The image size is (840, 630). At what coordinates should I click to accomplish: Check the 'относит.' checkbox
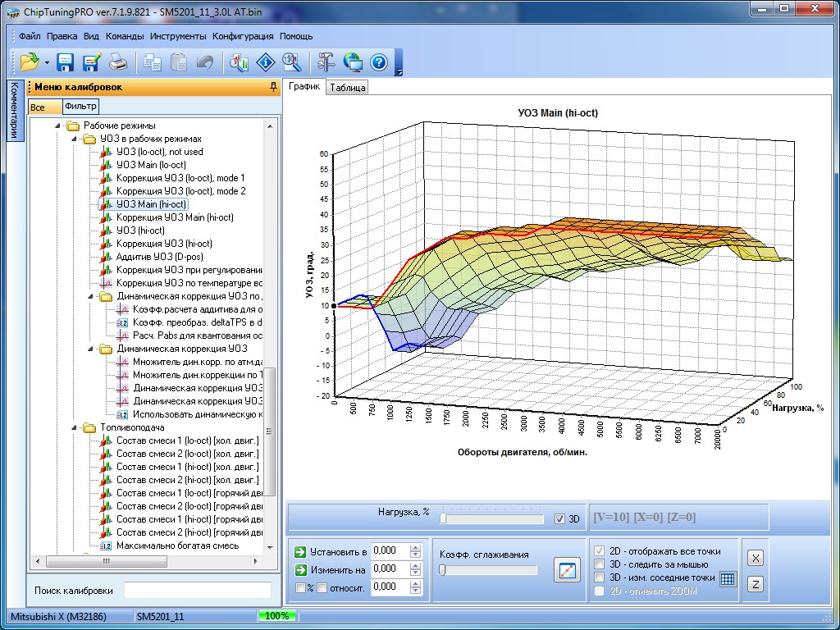[322, 587]
